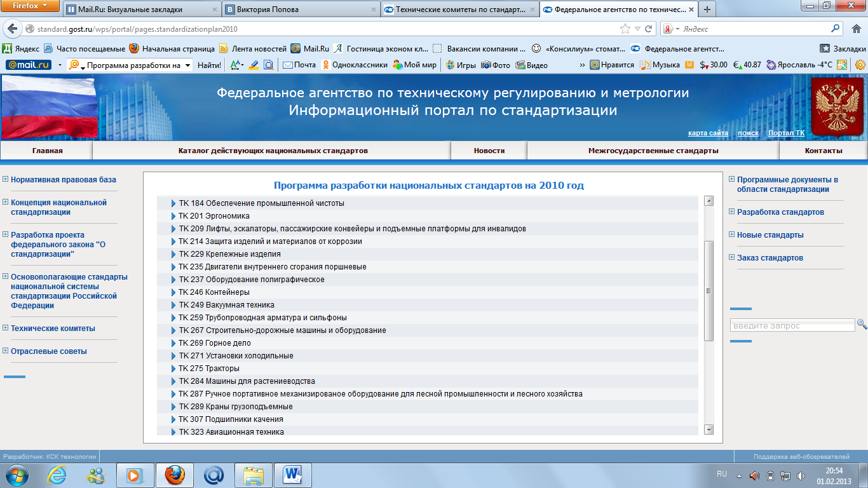Open the Контакты menu item
868x488 pixels.
(x=824, y=151)
